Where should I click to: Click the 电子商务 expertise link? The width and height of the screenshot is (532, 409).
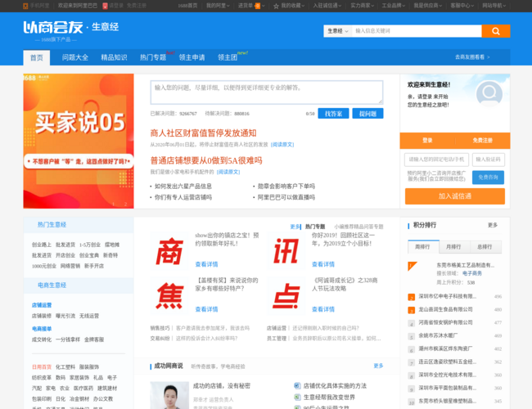point(472,273)
